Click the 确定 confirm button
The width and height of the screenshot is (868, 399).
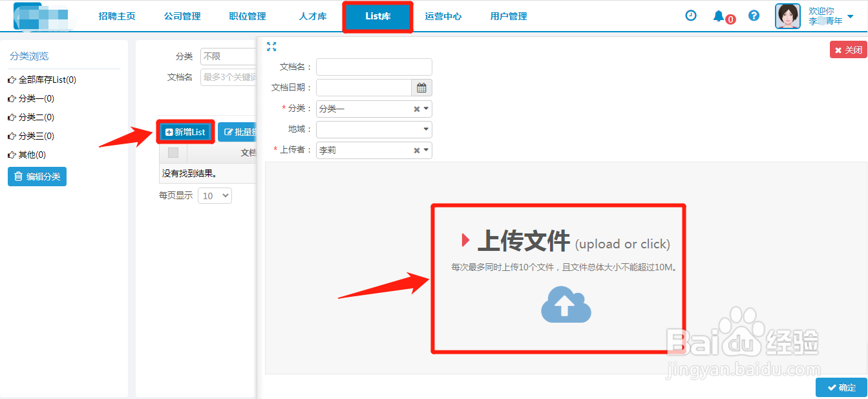click(842, 387)
